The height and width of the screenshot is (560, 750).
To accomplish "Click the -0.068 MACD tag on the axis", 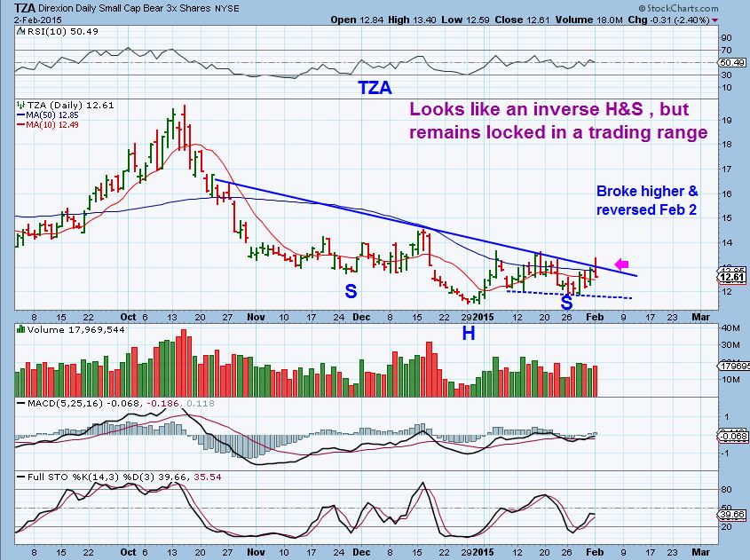I will (x=732, y=436).
